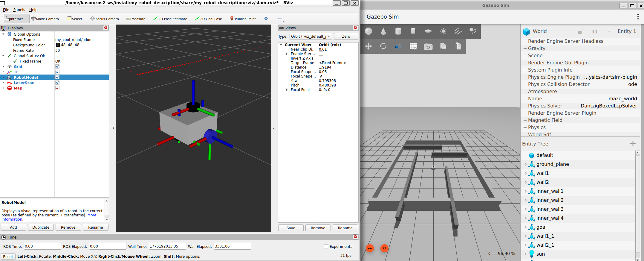
Task: Open the Panels menu
Action: (19, 10)
